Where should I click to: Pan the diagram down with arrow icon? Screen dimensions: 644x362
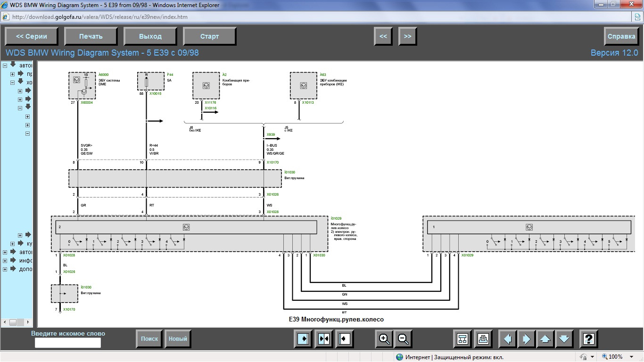[x=563, y=338]
